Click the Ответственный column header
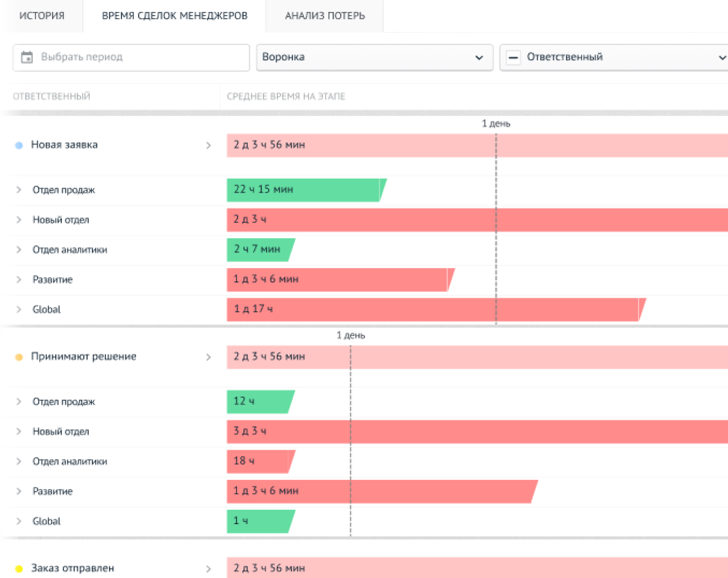Screen dimensions: 728x578 (x=51, y=96)
